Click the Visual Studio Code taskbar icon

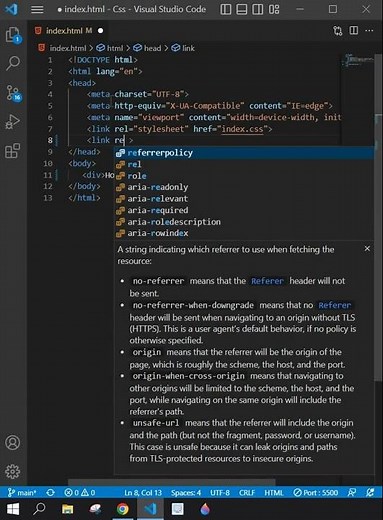(x=150, y=509)
